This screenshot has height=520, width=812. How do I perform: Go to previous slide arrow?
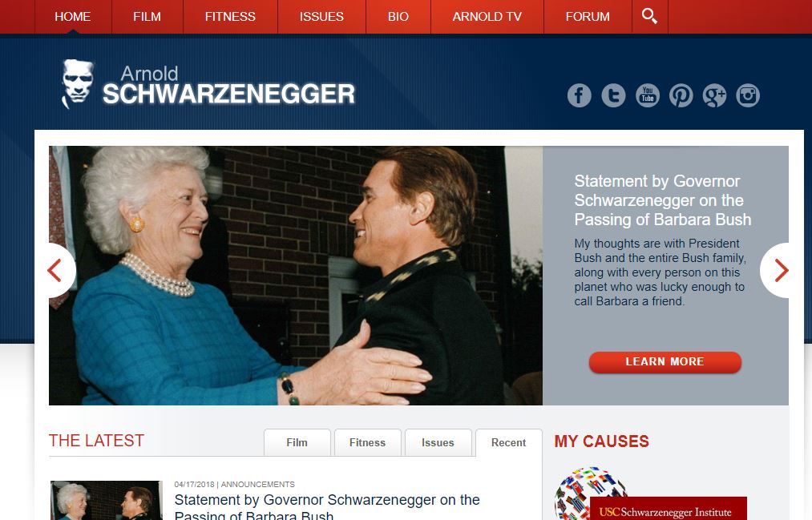pos(58,270)
